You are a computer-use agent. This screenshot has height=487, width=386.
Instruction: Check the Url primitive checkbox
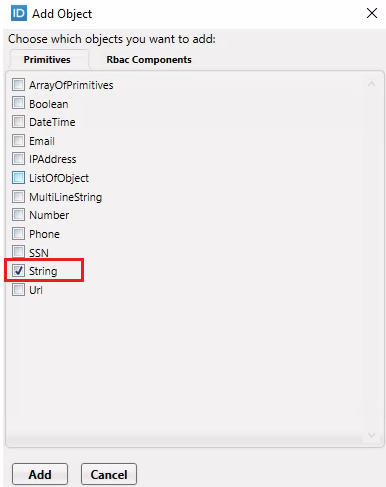[x=18, y=289]
